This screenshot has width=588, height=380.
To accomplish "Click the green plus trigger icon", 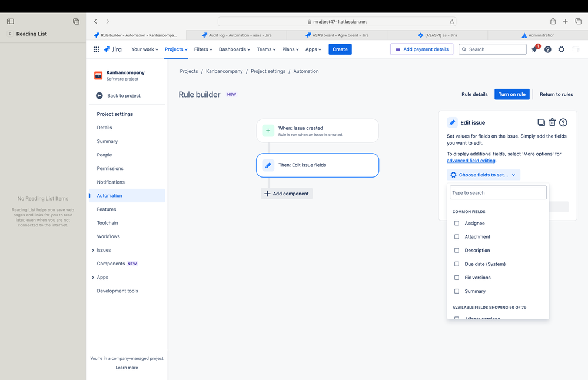I will (268, 131).
